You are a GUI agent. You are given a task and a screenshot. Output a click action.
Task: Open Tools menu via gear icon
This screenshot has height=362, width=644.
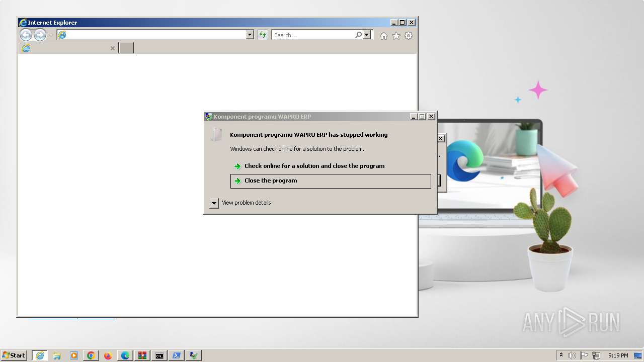pos(409,36)
